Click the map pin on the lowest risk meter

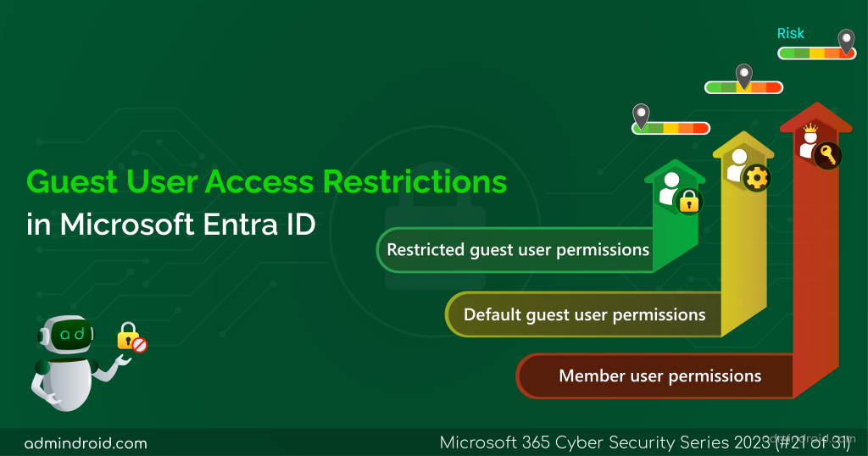(641, 117)
